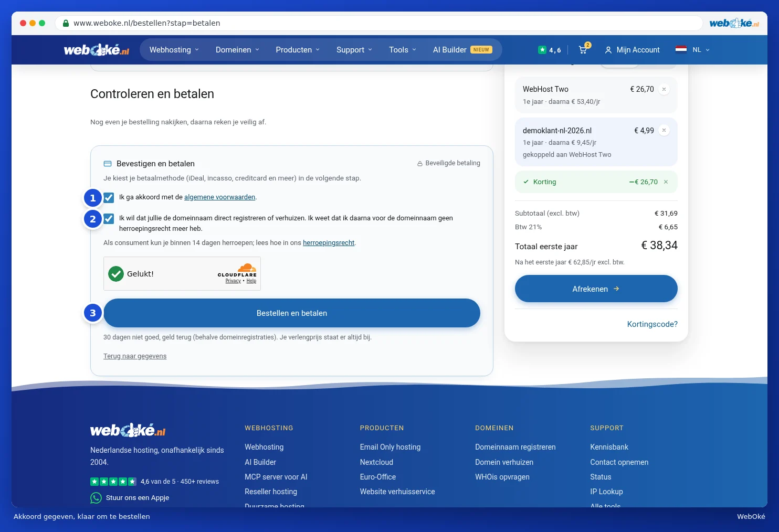Toggle the direct domain registration checkbox
Screen dimensions: 779x532
[109, 219]
